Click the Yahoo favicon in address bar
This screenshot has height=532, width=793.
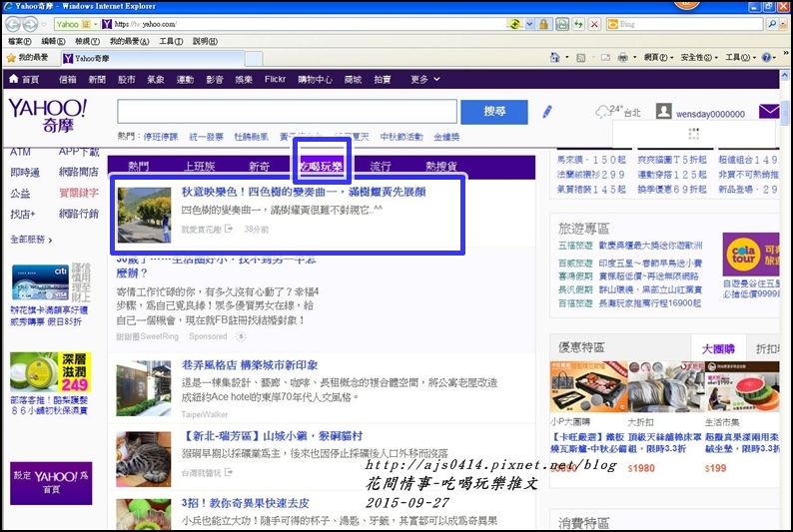tap(107, 24)
